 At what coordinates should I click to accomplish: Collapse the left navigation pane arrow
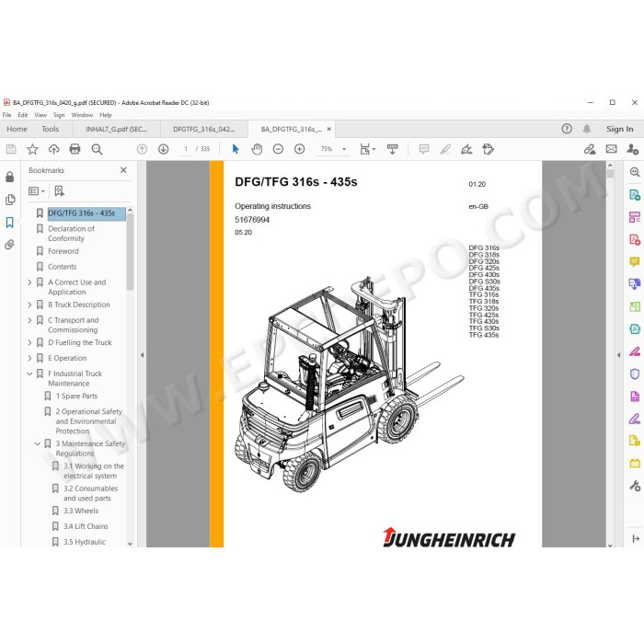(142, 355)
